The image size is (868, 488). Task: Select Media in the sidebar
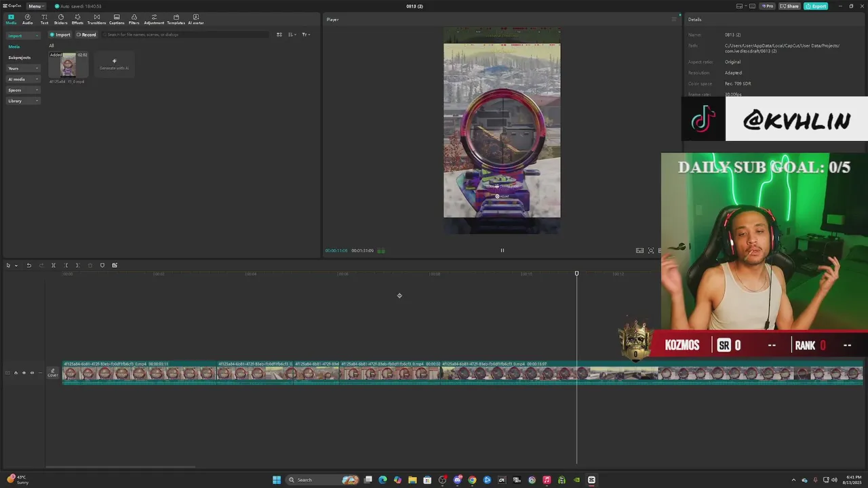14,47
